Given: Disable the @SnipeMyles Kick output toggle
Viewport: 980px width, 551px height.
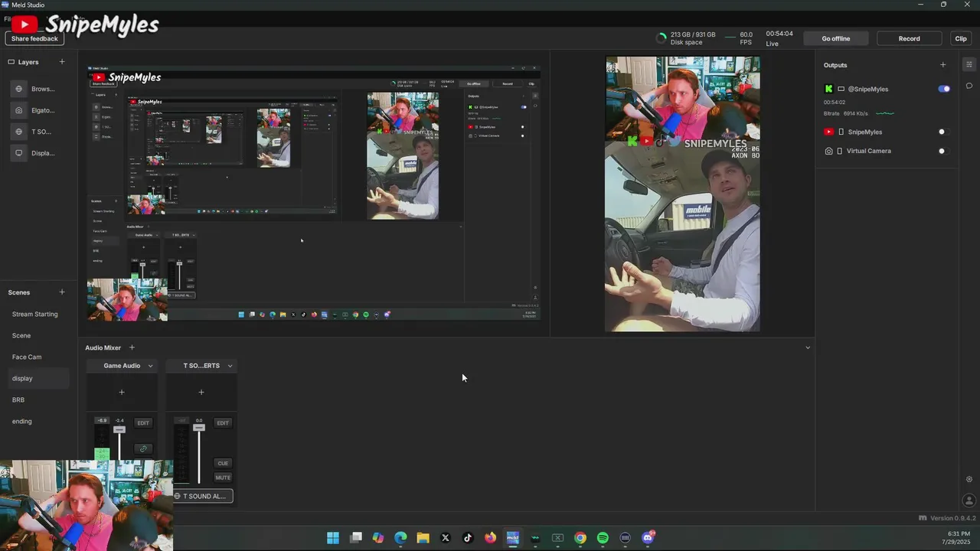Looking at the screenshot, I should [944, 89].
